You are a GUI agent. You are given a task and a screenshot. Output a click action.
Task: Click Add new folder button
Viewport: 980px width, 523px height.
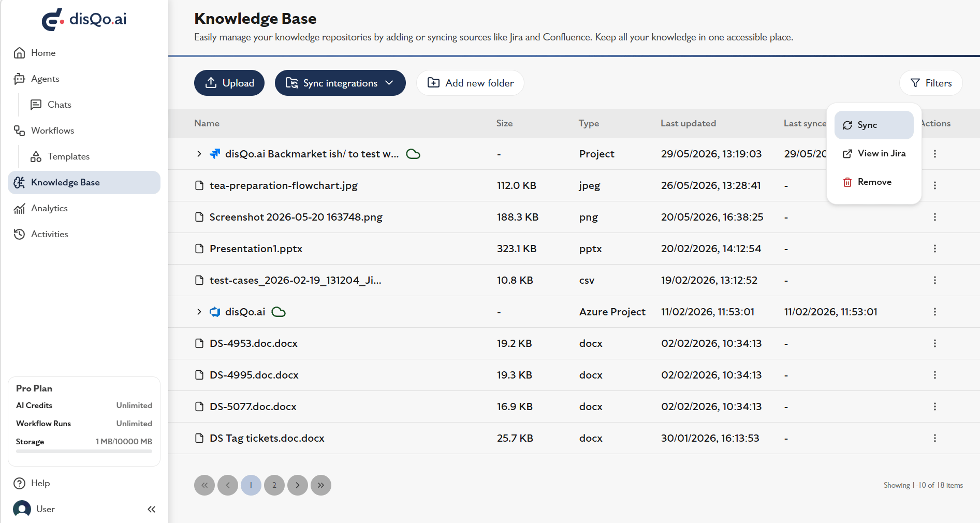[x=470, y=83]
